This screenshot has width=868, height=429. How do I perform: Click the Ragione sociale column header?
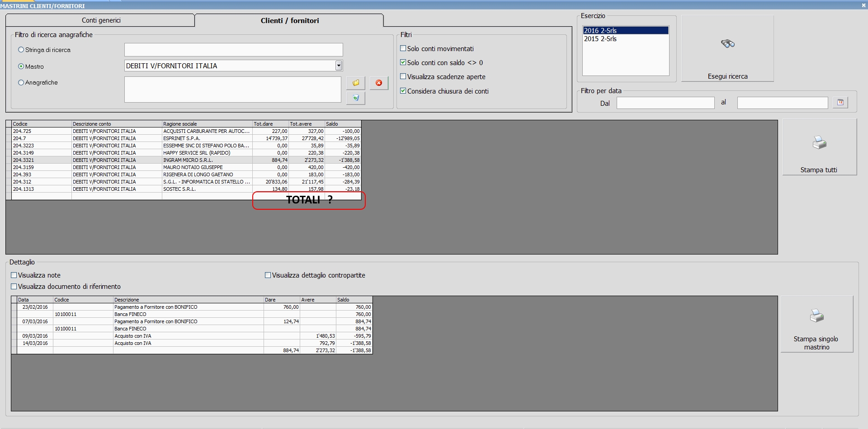coord(207,124)
